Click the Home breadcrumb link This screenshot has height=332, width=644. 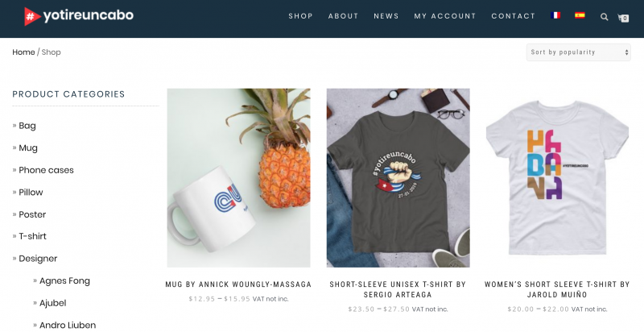[23, 52]
